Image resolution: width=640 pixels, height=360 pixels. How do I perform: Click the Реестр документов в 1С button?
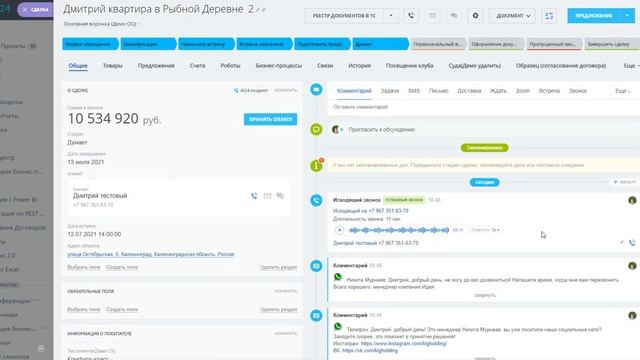coord(344,16)
